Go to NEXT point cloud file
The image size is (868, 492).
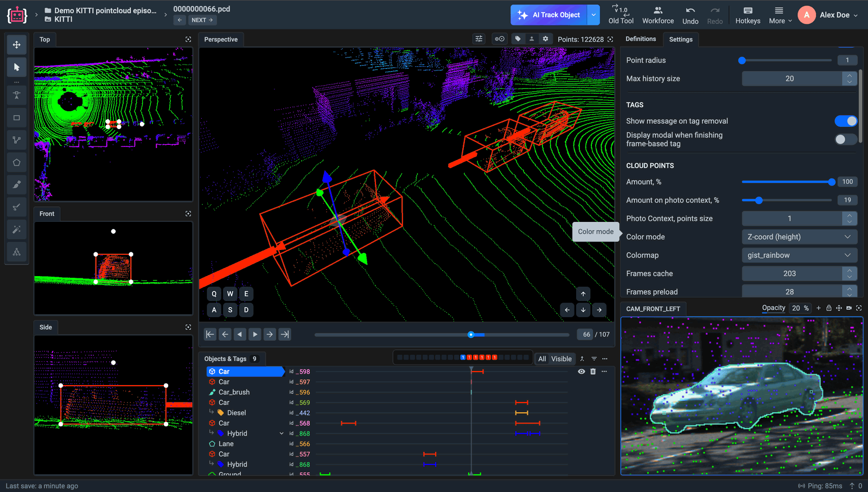coord(202,20)
